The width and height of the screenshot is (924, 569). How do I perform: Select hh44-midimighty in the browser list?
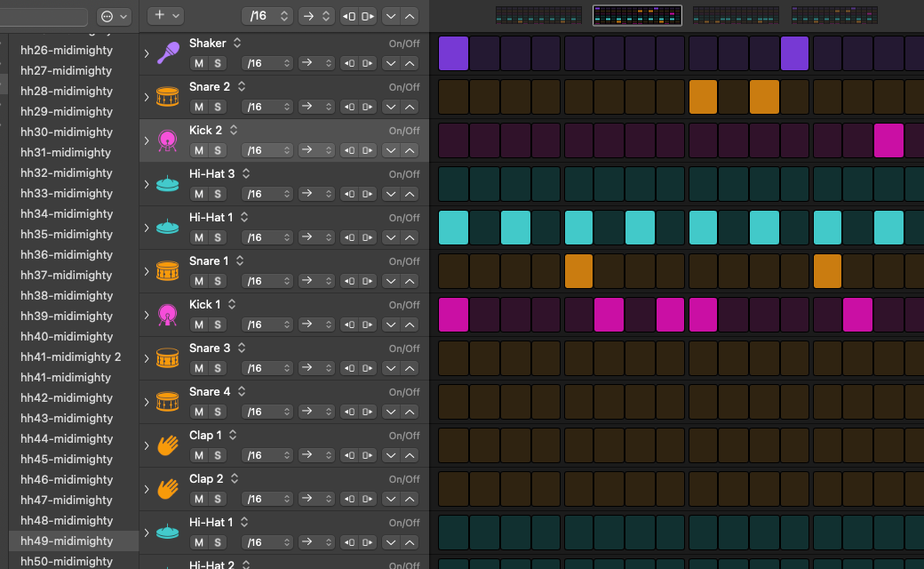[x=74, y=438]
